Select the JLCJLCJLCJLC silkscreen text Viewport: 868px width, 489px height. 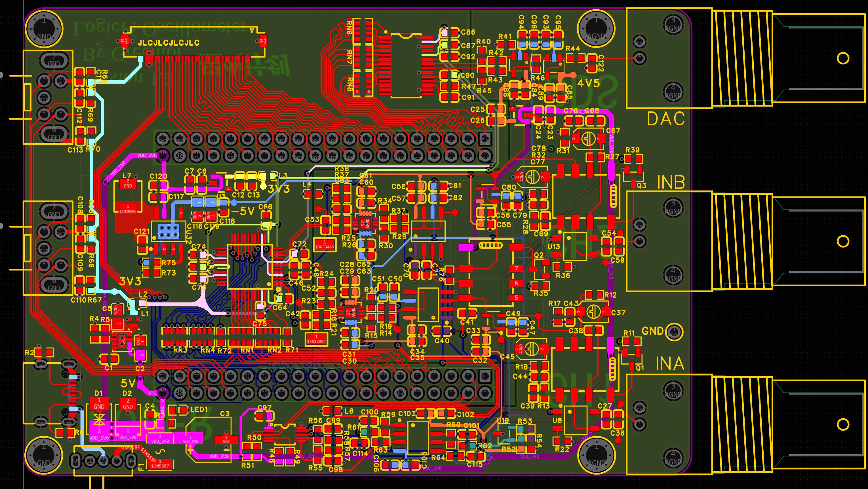pyautogui.click(x=168, y=43)
